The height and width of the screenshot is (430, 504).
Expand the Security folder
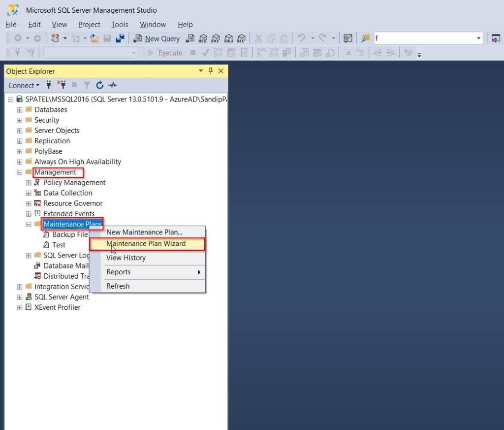click(x=20, y=120)
